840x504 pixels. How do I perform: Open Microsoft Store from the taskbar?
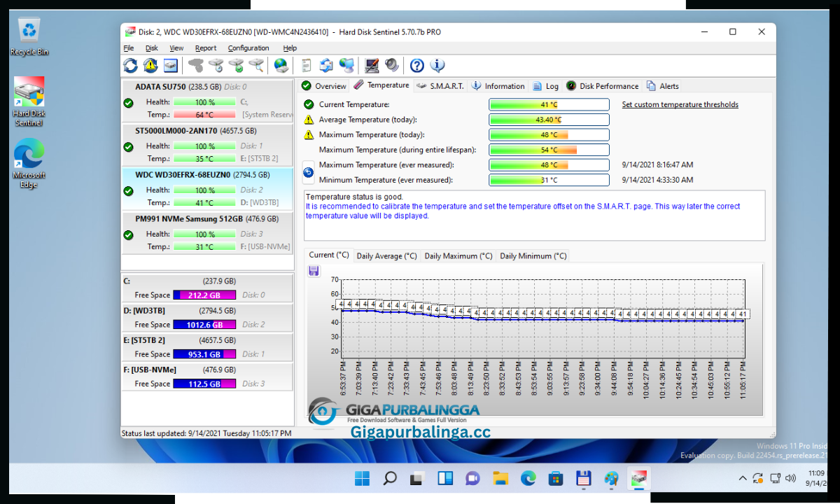tap(556, 479)
